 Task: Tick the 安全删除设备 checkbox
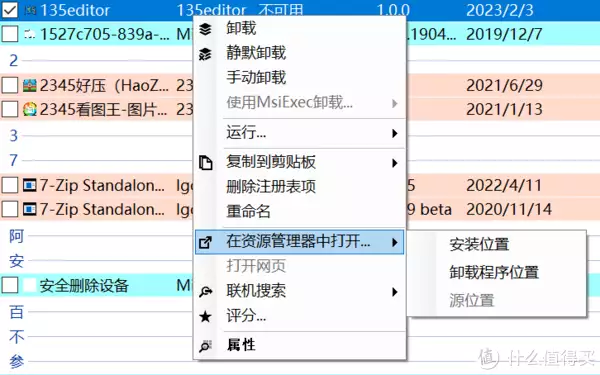(10, 285)
